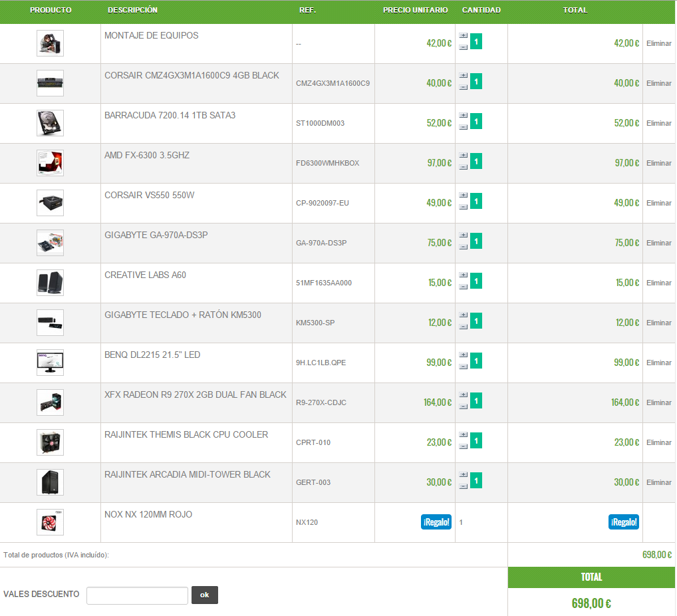Screen dimensions: 677x616
Task: Click Eliminar for GIGABYTE GA-970A-DS3P
Action: tap(658, 243)
